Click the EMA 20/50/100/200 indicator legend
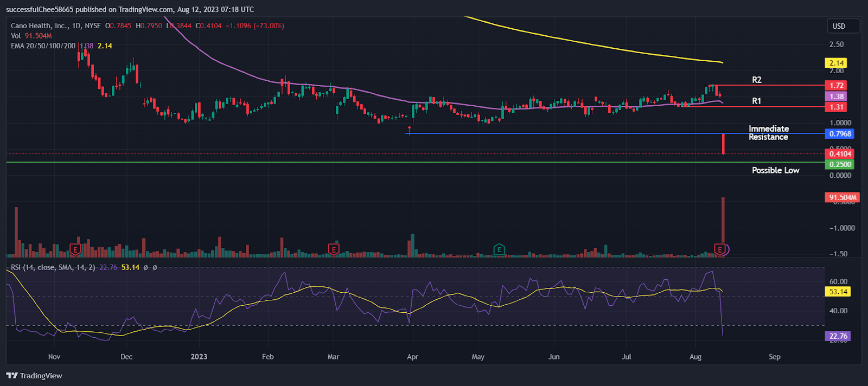Screen dimensions: 868x386 43,46
